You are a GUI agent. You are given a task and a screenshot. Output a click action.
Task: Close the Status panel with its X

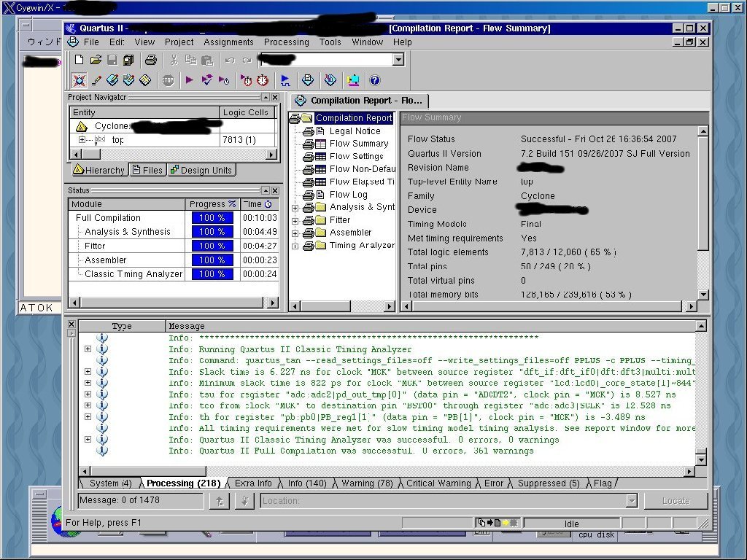coord(275,190)
